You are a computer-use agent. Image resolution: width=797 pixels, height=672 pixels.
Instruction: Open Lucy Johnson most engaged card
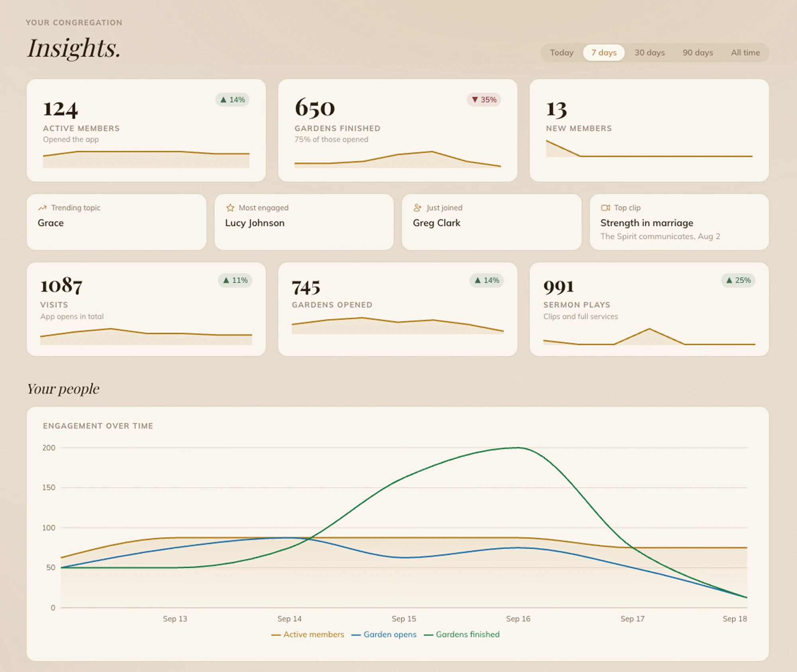[x=304, y=222]
